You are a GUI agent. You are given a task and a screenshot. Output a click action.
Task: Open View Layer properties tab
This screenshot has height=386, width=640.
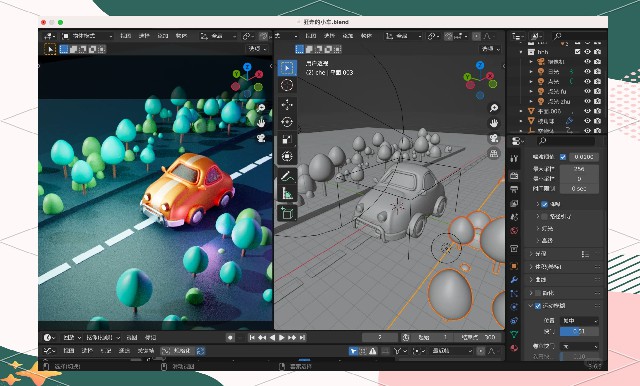pos(514,203)
